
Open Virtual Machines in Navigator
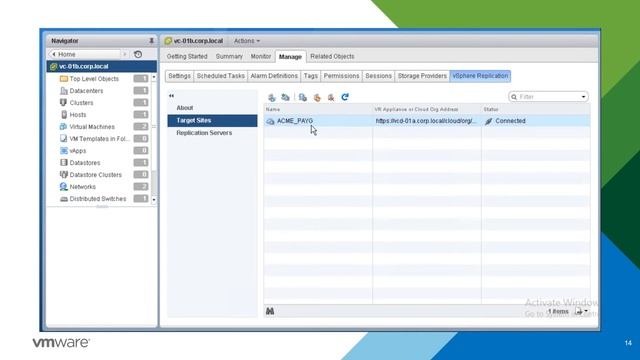(92, 127)
